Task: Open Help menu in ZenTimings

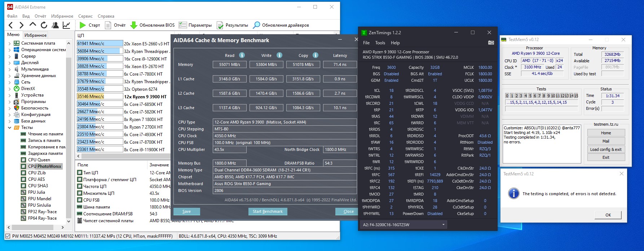Action: point(395,42)
